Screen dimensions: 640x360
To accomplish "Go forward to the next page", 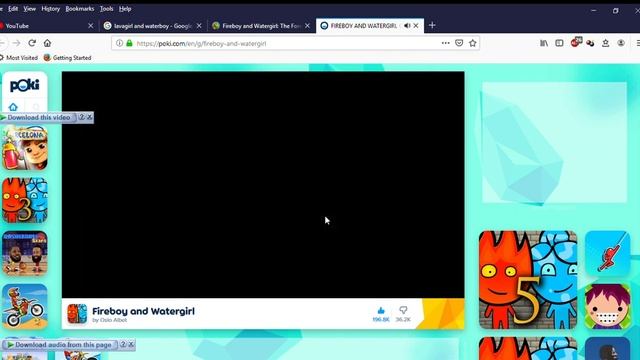I will coord(16,43).
